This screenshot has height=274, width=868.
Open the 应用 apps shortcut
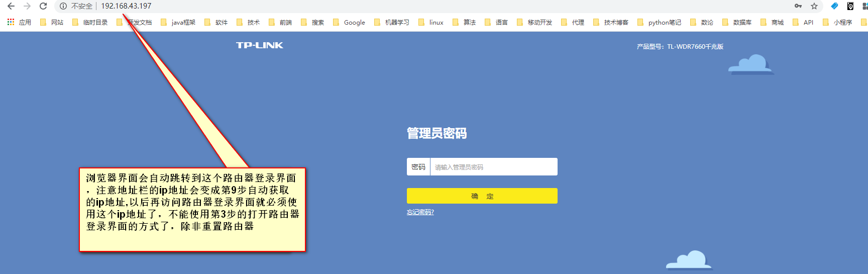point(19,22)
